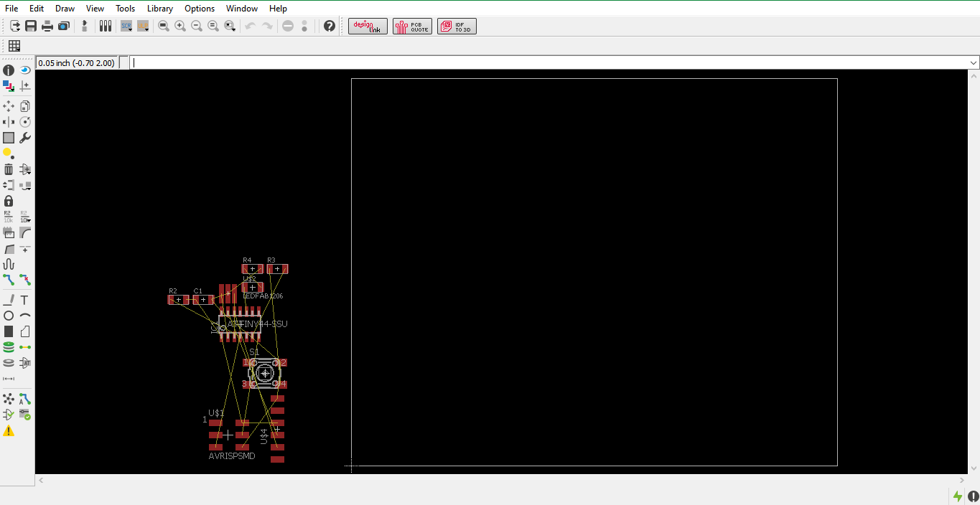The image size is (980, 505).
Task: Select the Miter tool
Action: click(x=25, y=232)
